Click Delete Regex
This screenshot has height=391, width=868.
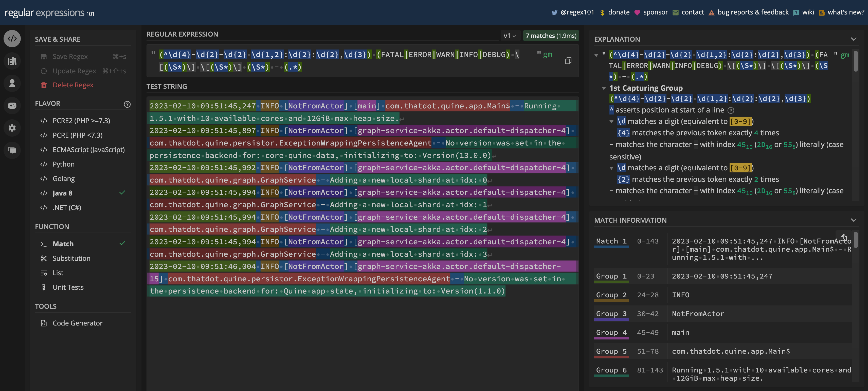click(x=73, y=85)
